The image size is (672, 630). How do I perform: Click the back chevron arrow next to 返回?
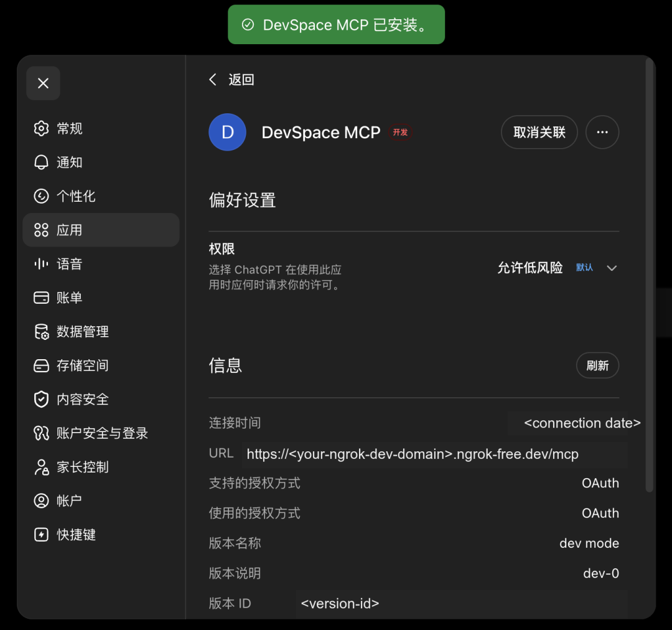pos(213,79)
